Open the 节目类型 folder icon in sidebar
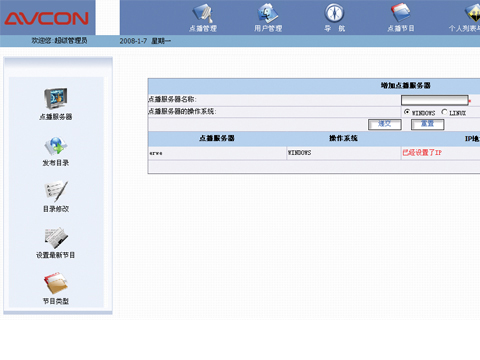480x360 pixels. (56, 283)
